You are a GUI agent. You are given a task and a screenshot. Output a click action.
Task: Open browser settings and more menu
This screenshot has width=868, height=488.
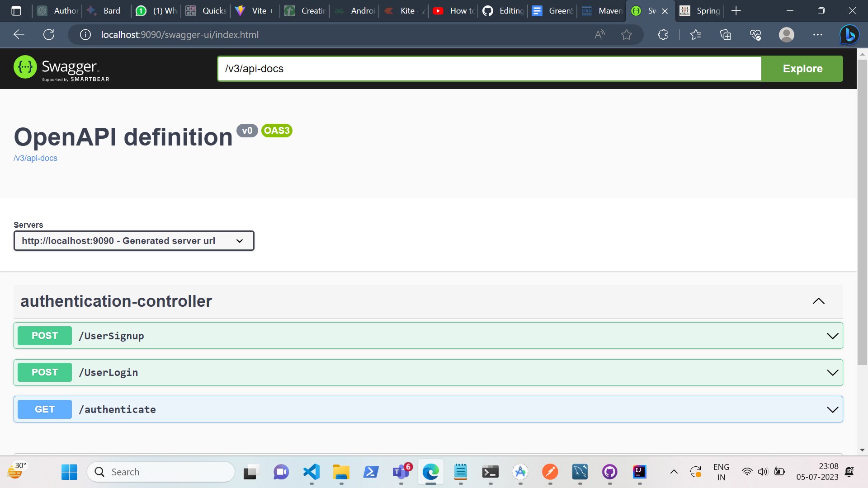pyautogui.click(x=817, y=34)
